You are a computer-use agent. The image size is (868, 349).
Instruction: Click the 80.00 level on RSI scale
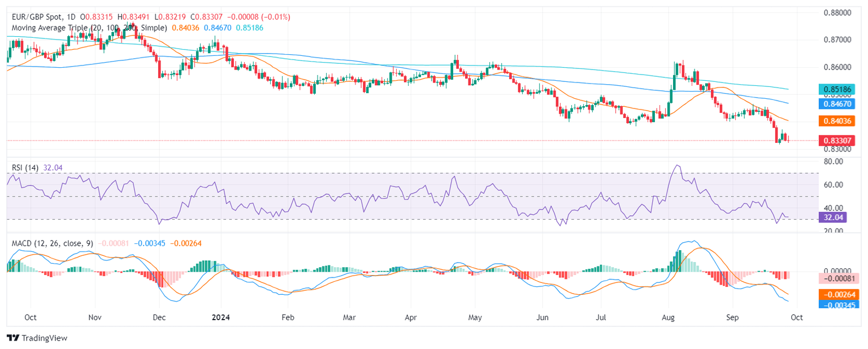point(833,162)
